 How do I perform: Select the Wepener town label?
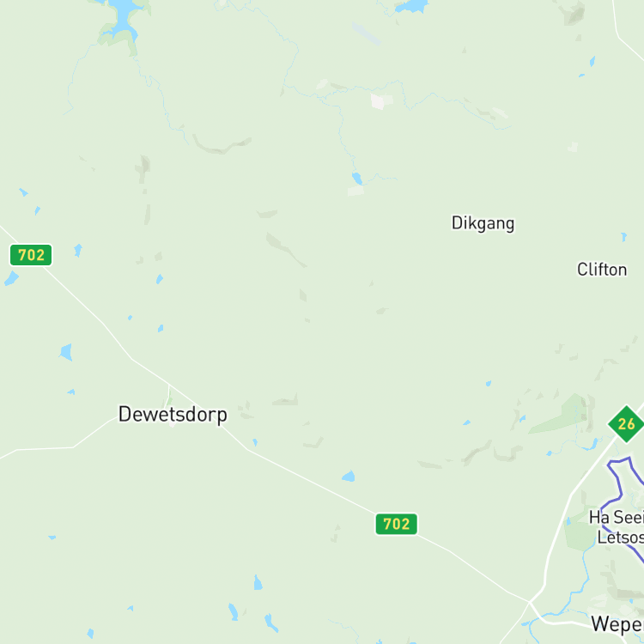click(617, 624)
